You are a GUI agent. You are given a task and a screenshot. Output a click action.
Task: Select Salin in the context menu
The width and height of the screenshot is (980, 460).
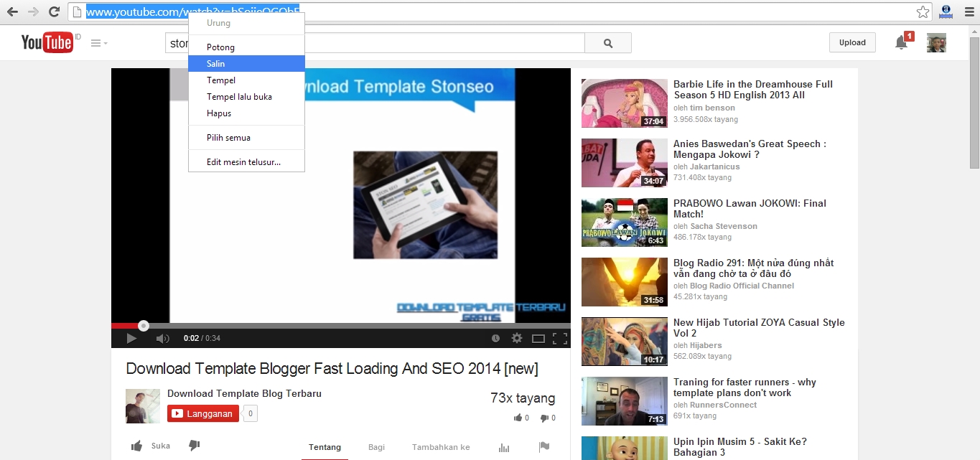tap(246, 64)
